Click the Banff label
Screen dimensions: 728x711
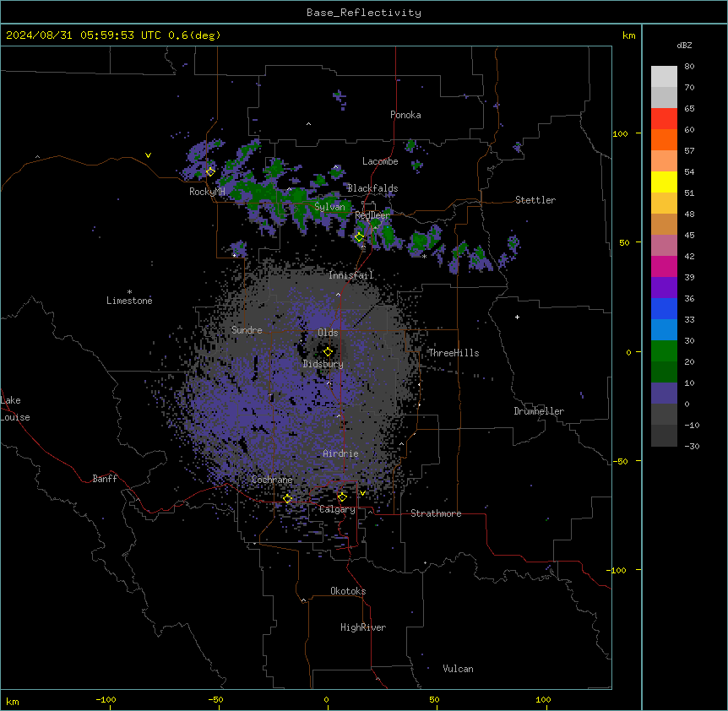105,479
